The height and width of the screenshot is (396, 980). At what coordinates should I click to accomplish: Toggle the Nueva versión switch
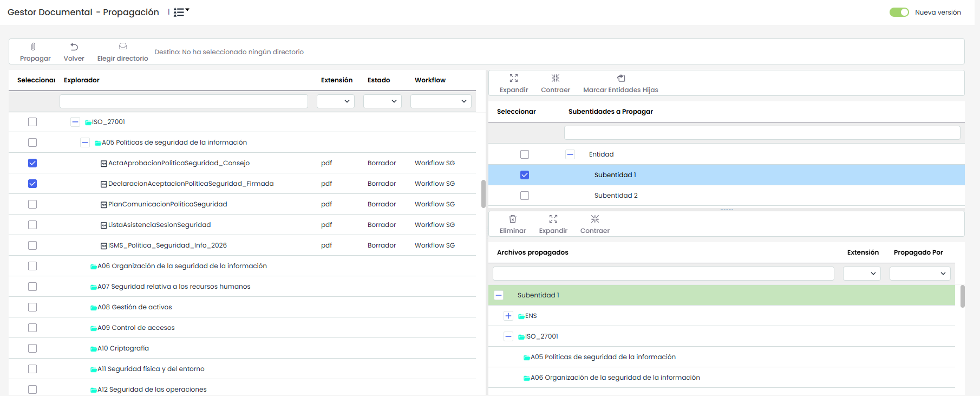click(x=899, y=12)
